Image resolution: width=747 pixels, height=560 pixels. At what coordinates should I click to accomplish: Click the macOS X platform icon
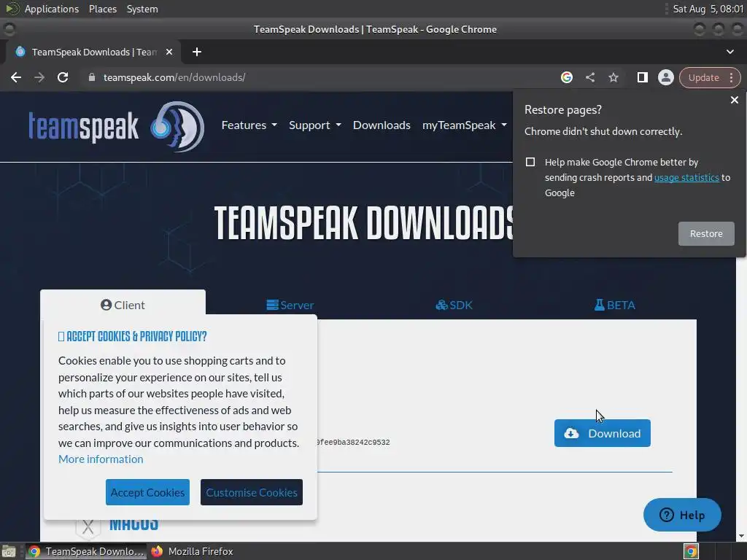click(88, 527)
